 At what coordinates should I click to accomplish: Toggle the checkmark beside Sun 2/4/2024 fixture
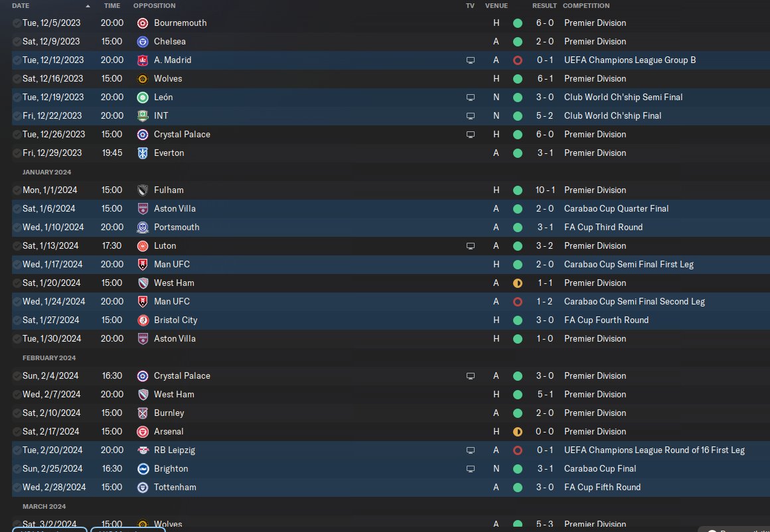click(x=17, y=376)
